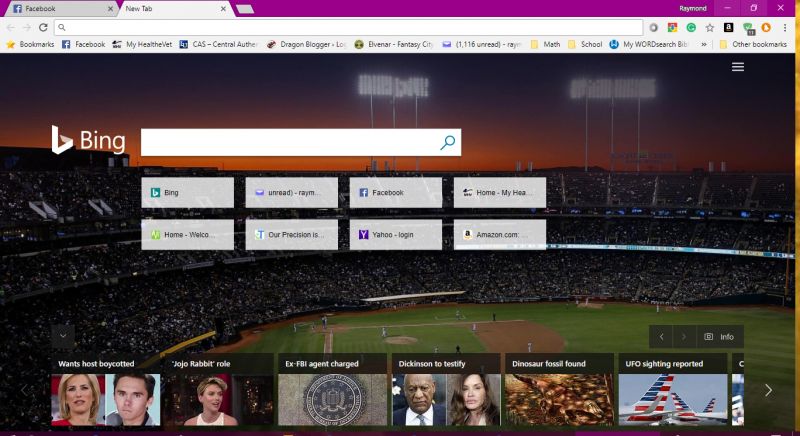The width and height of the screenshot is (800, 436).
Task: Click the green shield adblock extension icon
Action: [x=748, y=28]
